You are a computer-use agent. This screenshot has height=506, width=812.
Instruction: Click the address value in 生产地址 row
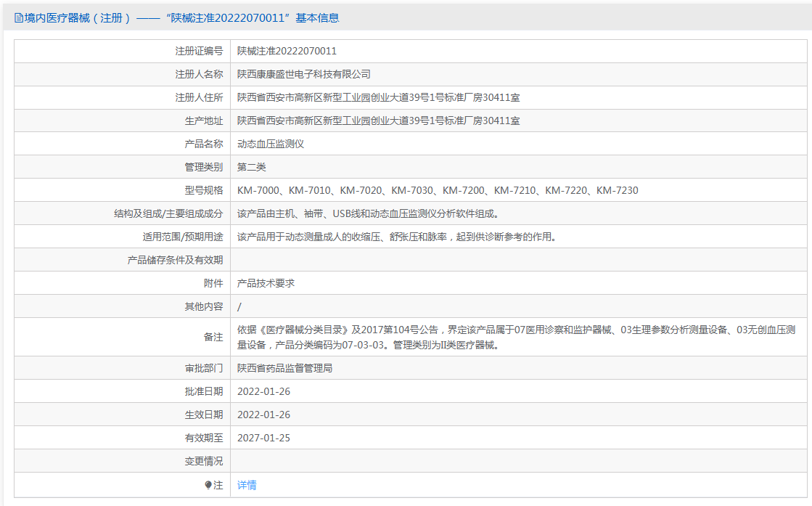point(379,121)
